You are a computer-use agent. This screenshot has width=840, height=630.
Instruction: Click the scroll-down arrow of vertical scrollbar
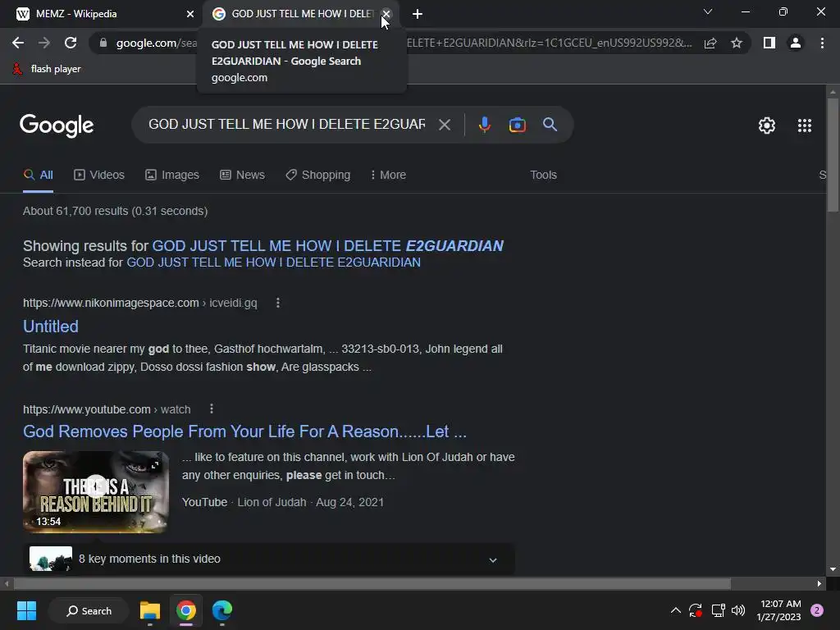833,569
